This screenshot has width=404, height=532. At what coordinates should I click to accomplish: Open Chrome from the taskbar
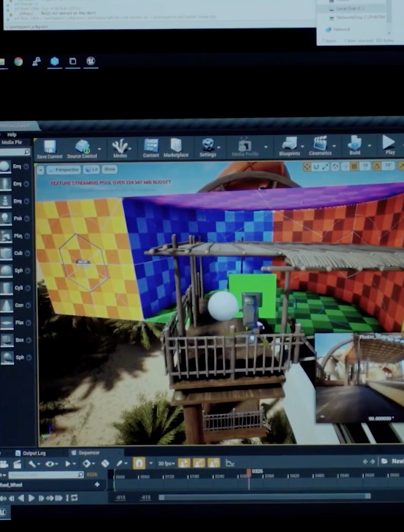19,62
